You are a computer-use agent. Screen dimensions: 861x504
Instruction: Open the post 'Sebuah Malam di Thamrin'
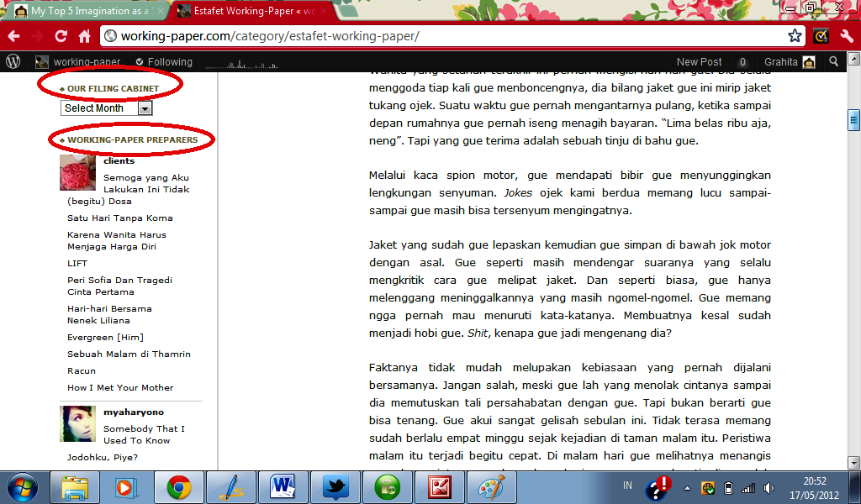[x=129, y=354]
